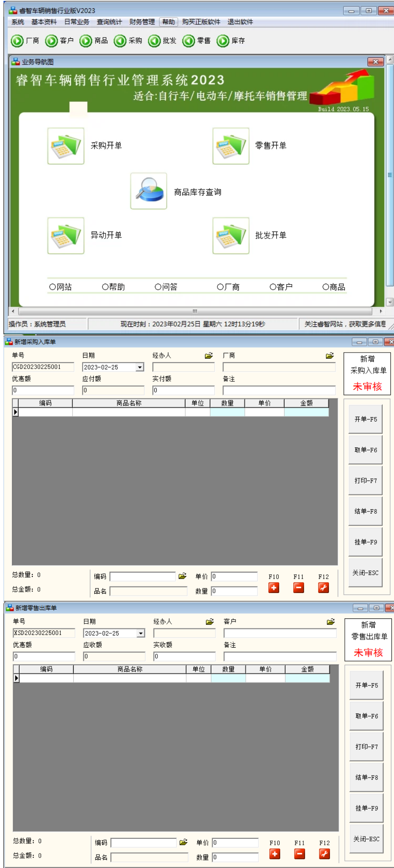394x868 pixels.
Task: Open the 退出软件 menu
Action: [240, 22]
